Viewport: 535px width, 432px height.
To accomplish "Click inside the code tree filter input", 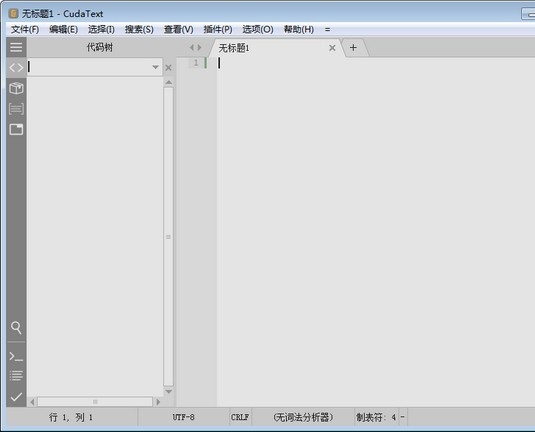I will pyautogui.click(x=90, y=67).
